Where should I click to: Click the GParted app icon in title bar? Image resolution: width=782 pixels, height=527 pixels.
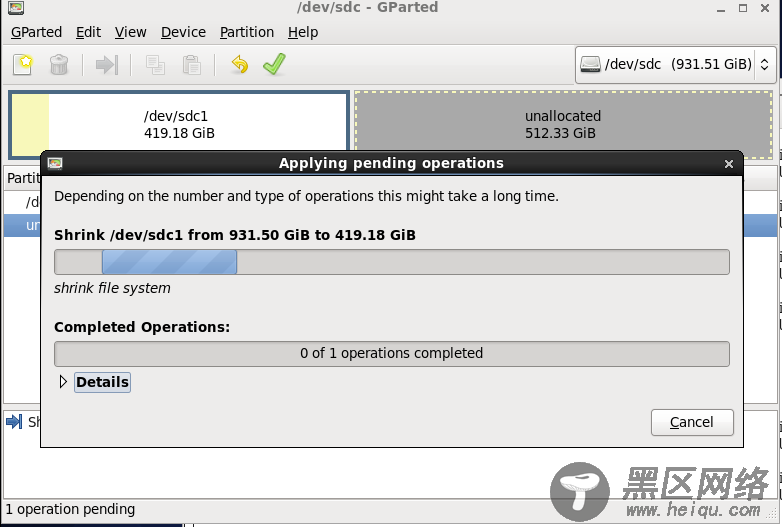tap(16, 7)
